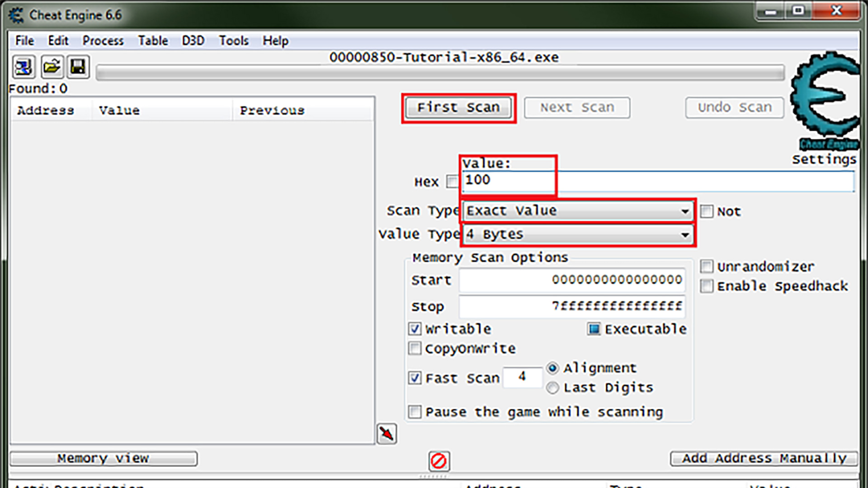This screenshot has height=488, width=868.
Task: Click the Start address field
Action: click(x=572, y=280)
